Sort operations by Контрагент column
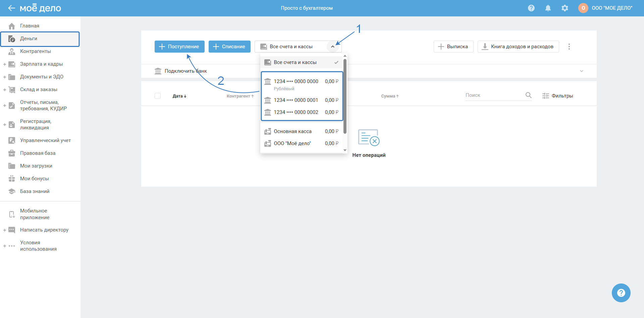This screenshot has width=644, height=318. pyautogui.click(x=240, y=96)
